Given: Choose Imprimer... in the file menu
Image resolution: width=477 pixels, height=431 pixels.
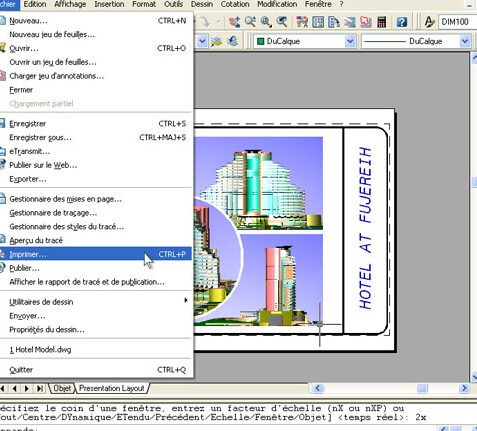Looking at the screenshot, I should click(96, 254).
